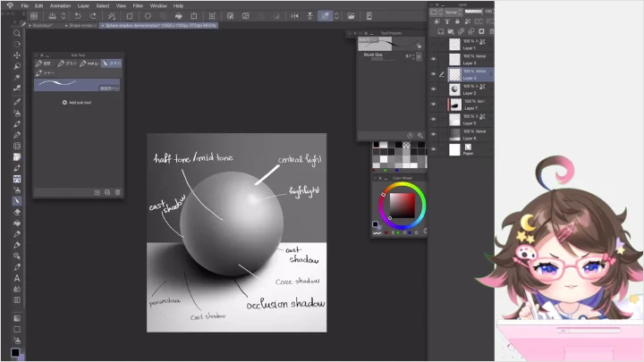
Task: Click the Undo arrow in the command bar
Action: pyautogui.click(x=78, y=16)
